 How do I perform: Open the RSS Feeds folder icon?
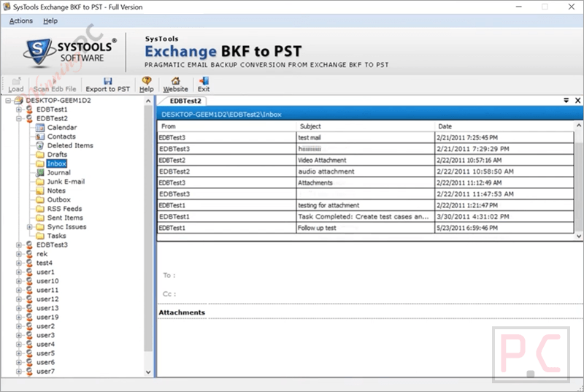tap(40, 209)
